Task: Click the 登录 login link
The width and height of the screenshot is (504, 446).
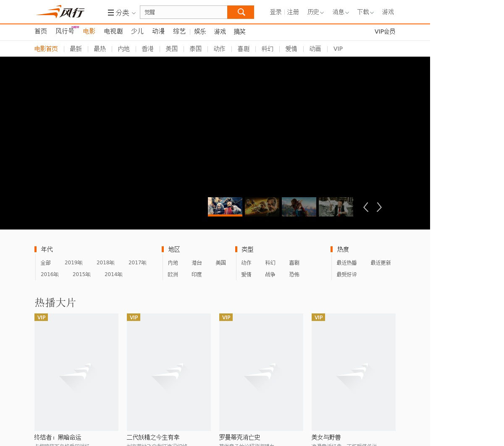Action: coord(276,12)
